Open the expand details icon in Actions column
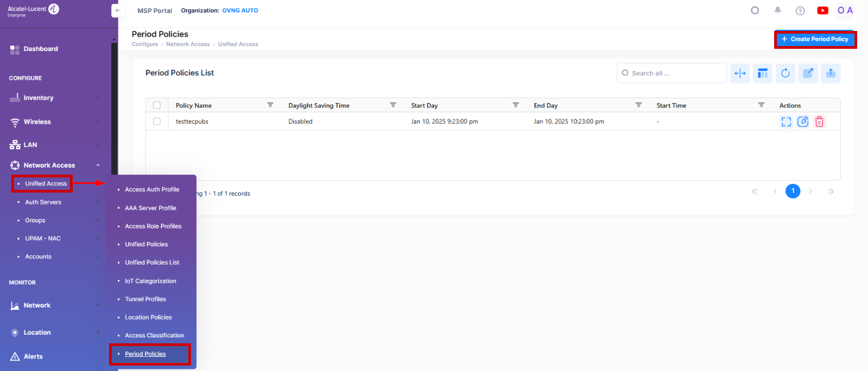This screenshot has height=371, width=868. point(786,121)
